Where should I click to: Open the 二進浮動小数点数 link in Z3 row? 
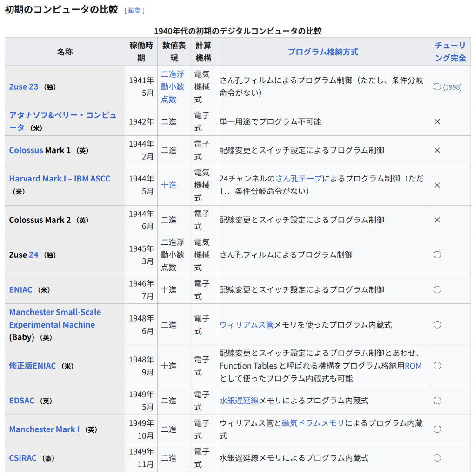pyautogui.click(x=173, y=87)
